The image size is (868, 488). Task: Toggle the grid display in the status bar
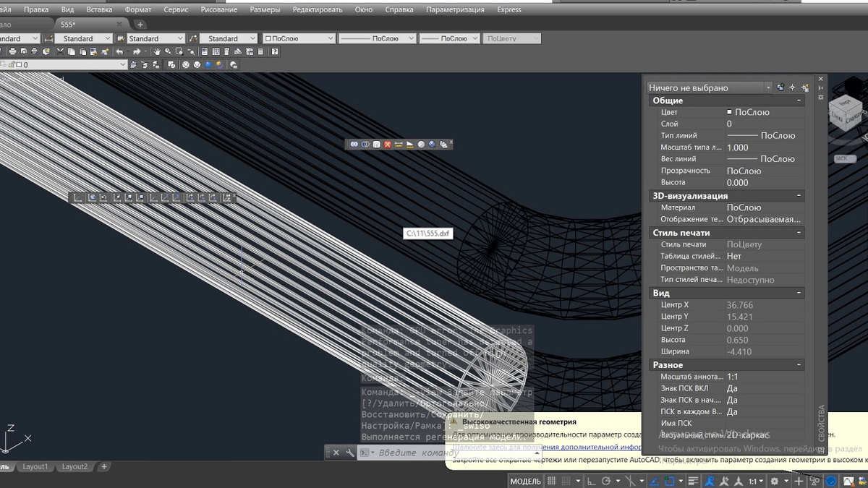pos(551,481)
